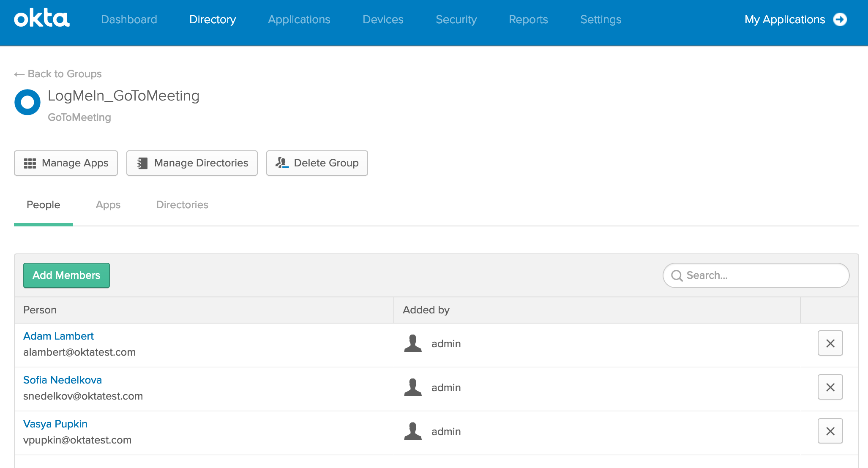Open Manage Directories

(192, 163)
